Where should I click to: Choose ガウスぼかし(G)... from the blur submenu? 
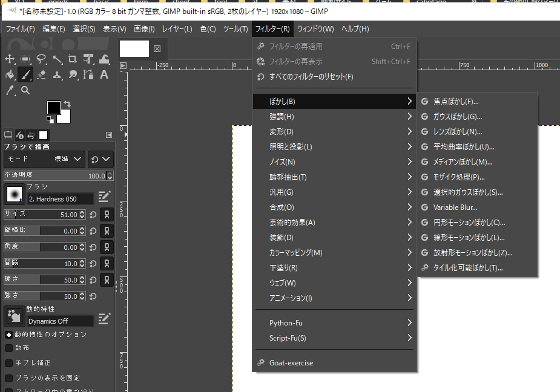[x=458, y=116]
